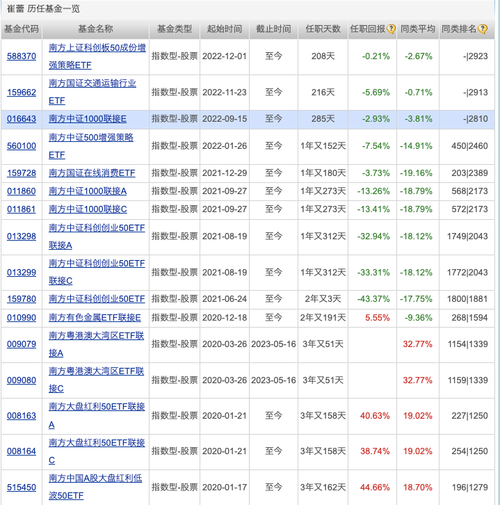Open 南方国证在线消费ETF fund link
The height and width of the screenshot is (505, 500).
[92, 173]
